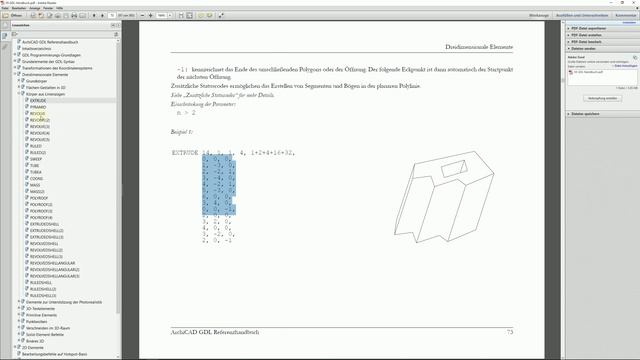
Task: Expand Elemente zur Unterstützung der Photorealistik
Action: pyautogui.click(x=19, y=302)
